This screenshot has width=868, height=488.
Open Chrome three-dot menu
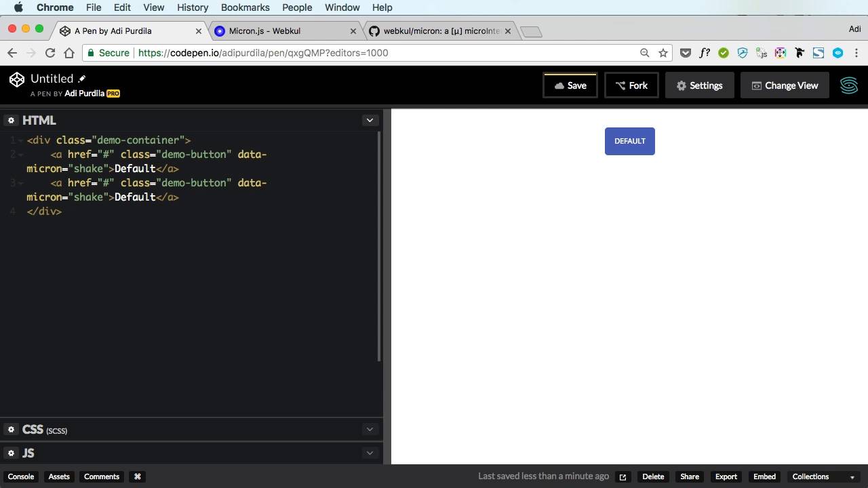[856, 53]
